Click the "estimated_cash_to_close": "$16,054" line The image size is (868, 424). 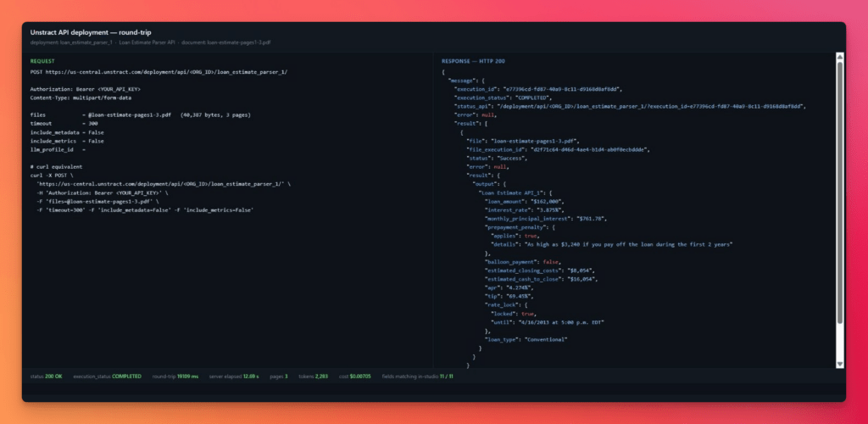(x=541, y=280)
